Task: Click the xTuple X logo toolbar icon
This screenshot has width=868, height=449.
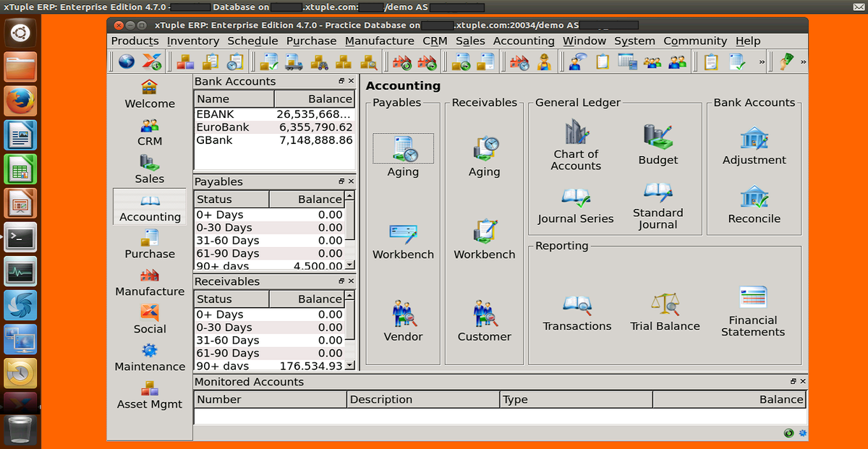Action: [x=152, y=62]
